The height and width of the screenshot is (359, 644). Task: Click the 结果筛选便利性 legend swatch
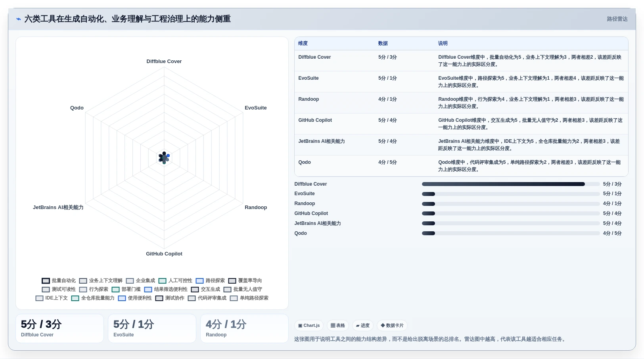tap(148, 290)
